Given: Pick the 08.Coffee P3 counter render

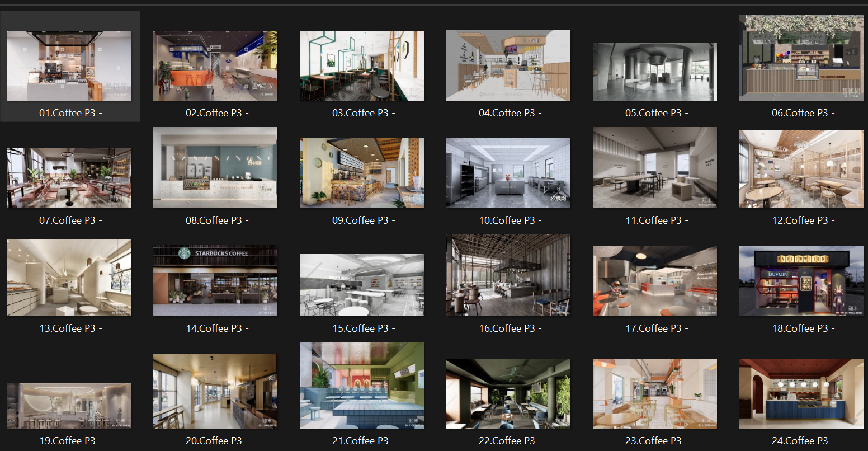Looking at the screenshot, I should coord(215,168).
